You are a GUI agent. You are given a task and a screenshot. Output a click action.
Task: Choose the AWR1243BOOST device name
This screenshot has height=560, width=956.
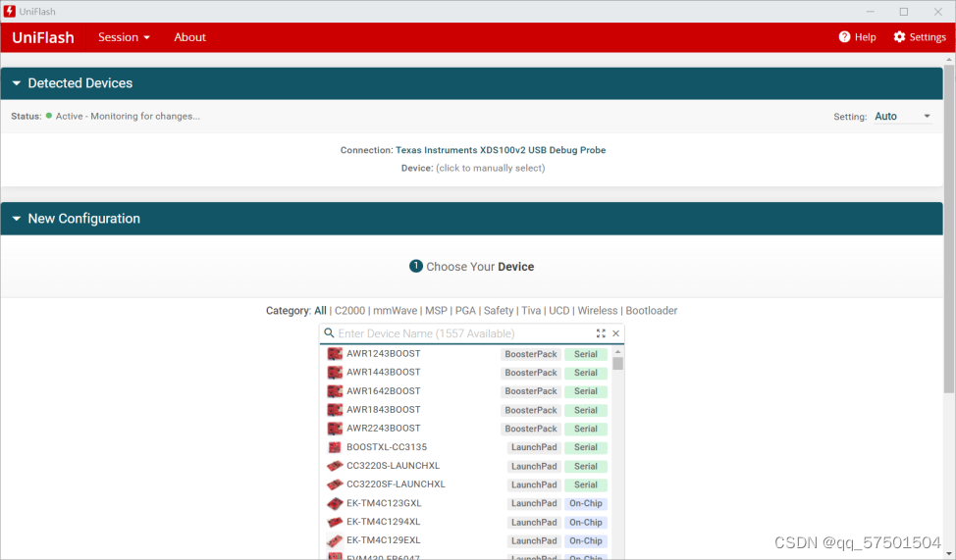384,353
